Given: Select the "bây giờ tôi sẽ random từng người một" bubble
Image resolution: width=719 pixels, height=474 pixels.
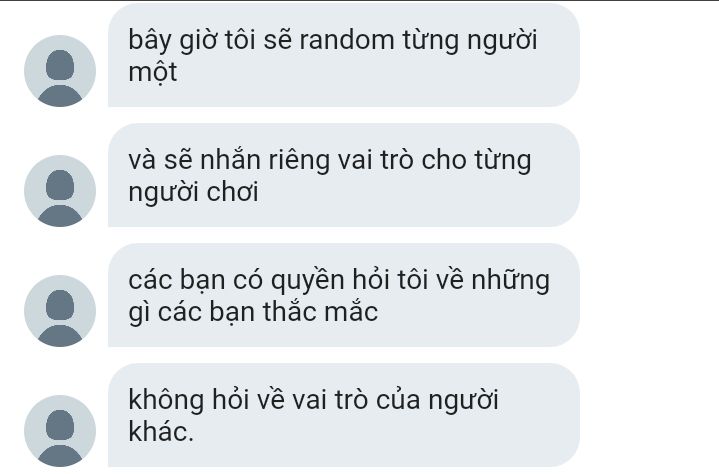Looking at the screenshot, I should [x=344, y=55].
